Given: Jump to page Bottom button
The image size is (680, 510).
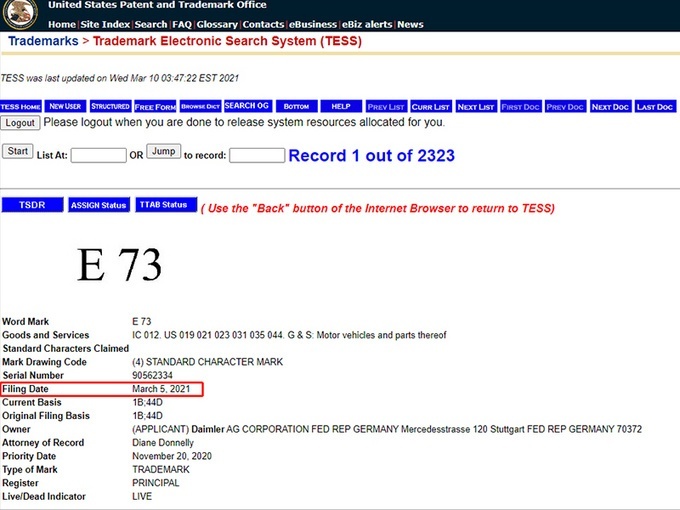Looking at the screenshot, I should coord(297,107).
